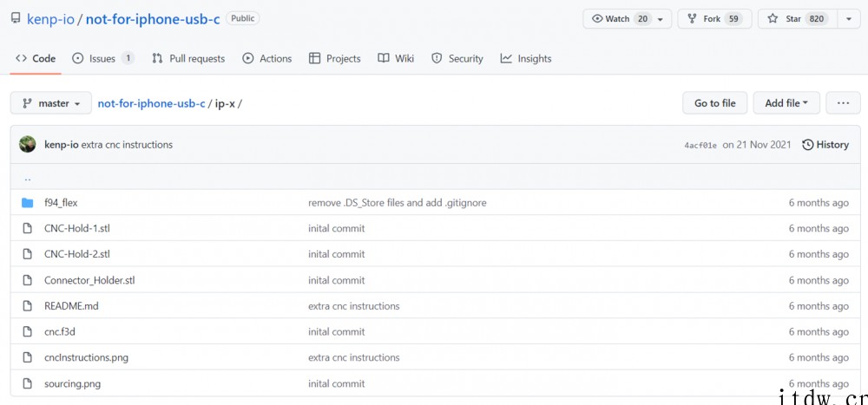Open the f94_flex folder
The height and width of the screenshot is (405, 868).
pos(61,203)
